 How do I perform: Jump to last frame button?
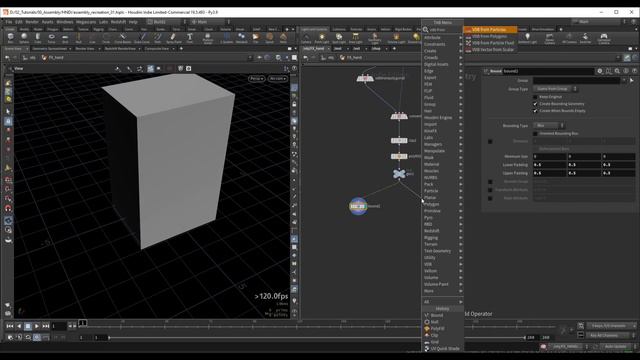click(x=46, y=326)
